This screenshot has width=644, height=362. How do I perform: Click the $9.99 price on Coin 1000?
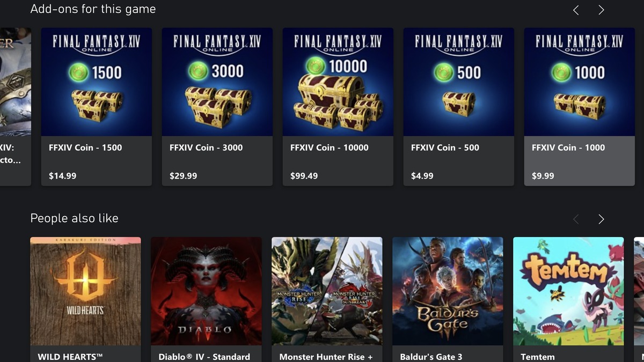[543, 176]
